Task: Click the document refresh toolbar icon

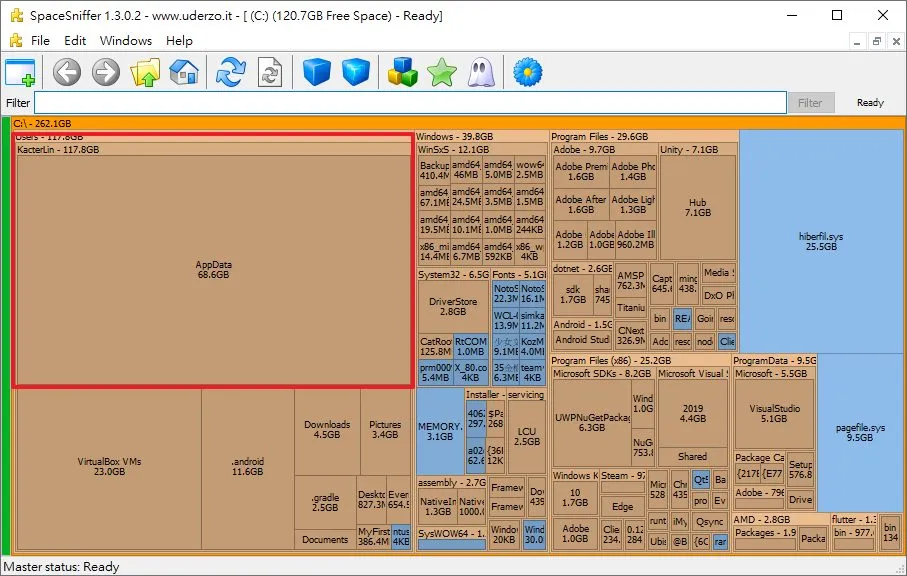Action: 270,73
